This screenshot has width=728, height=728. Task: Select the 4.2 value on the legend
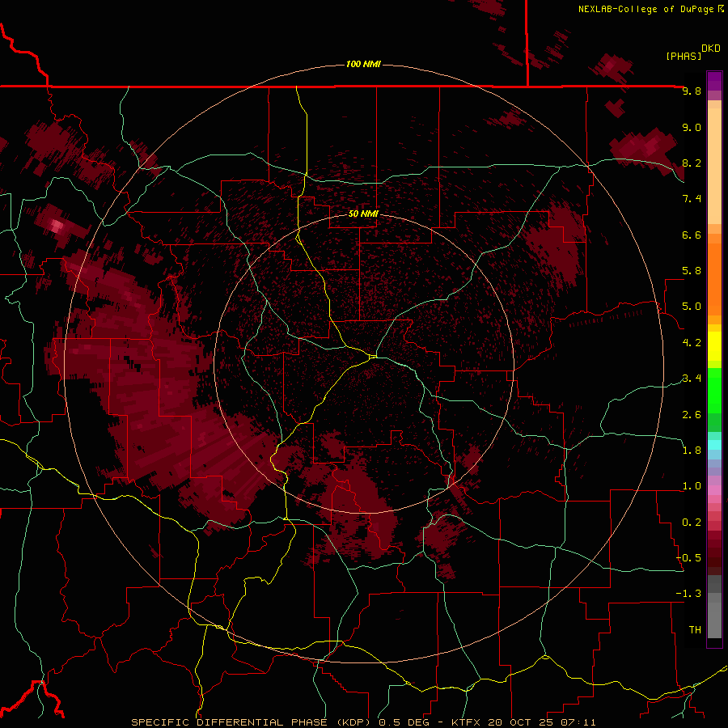point(692,343)
